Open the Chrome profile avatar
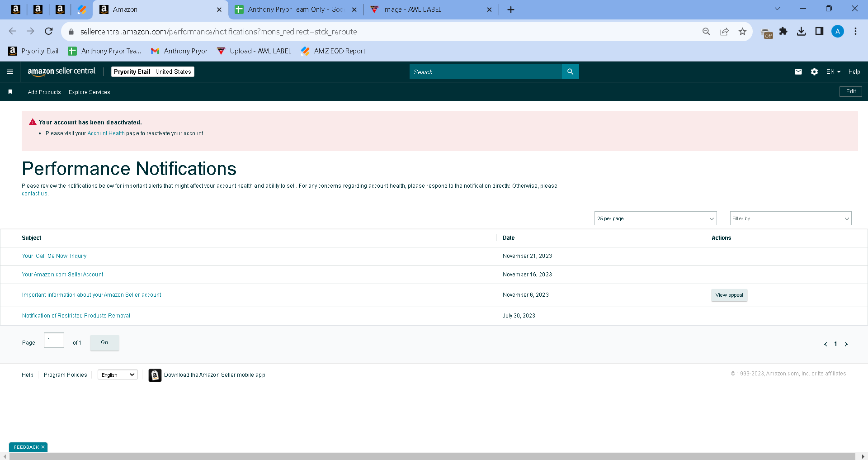The width and height of the screenshot is (868, 460). point(838,31)
